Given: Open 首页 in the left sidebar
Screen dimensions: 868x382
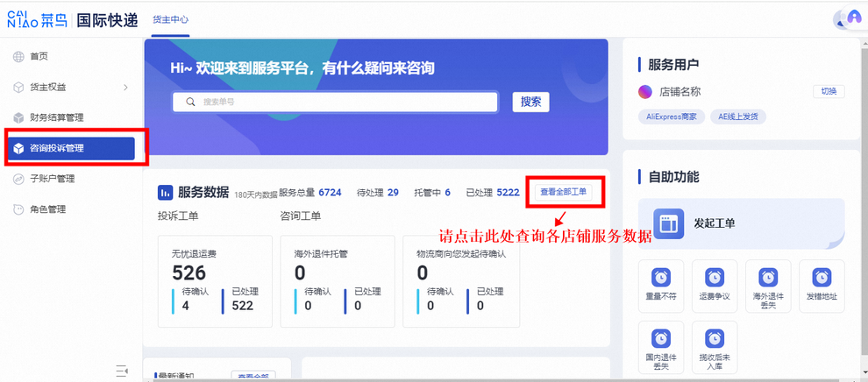Looking at the screenshot, I should tap(39, 56).
